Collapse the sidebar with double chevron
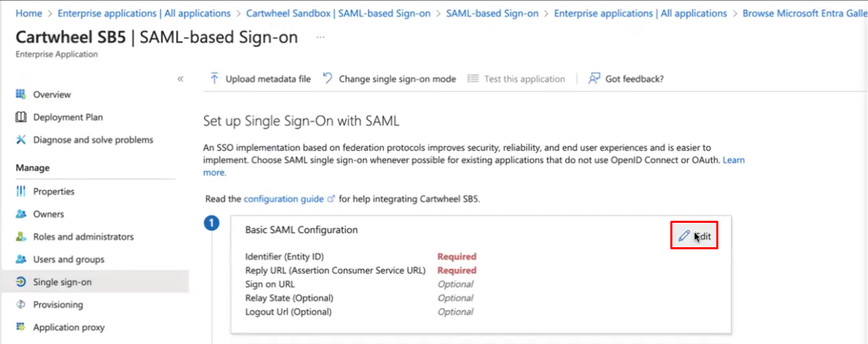The image size is (868, 344). point(180,79)
